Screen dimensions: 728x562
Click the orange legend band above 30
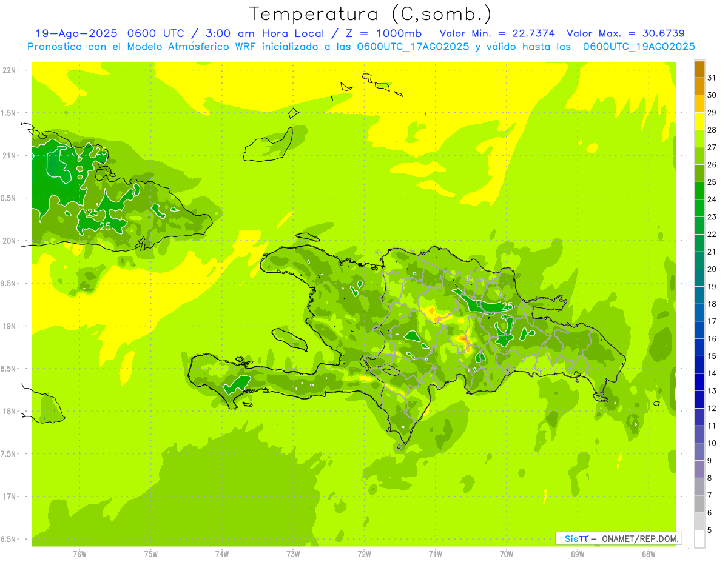coord(699,87)
